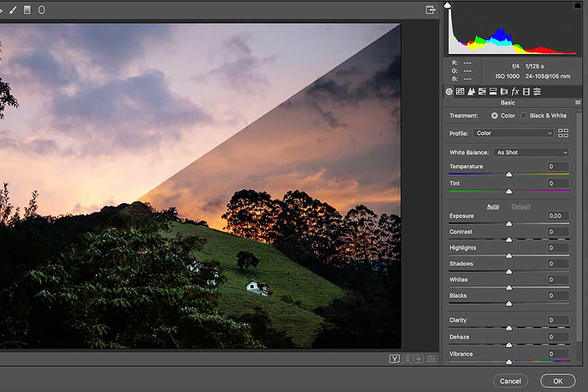The width and height of the screenshot is (588, 392).
Task: Click the Auto tone link
Action: click(493, 206)
